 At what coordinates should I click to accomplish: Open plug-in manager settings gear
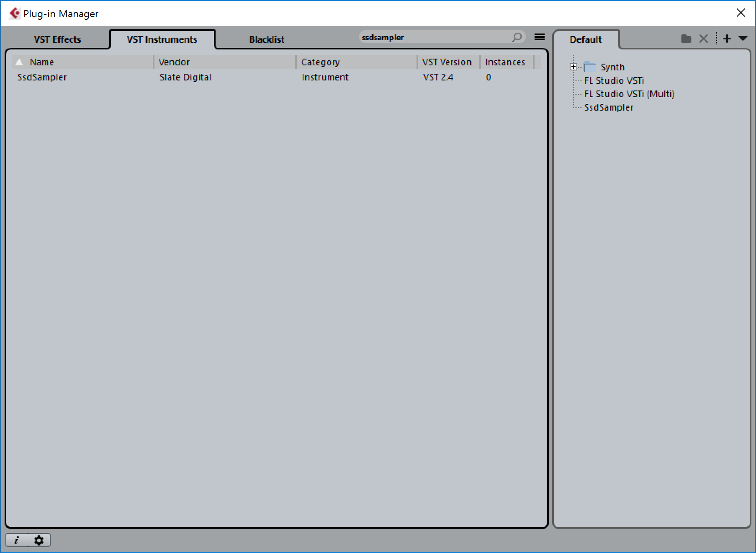[x=39, y=540]
